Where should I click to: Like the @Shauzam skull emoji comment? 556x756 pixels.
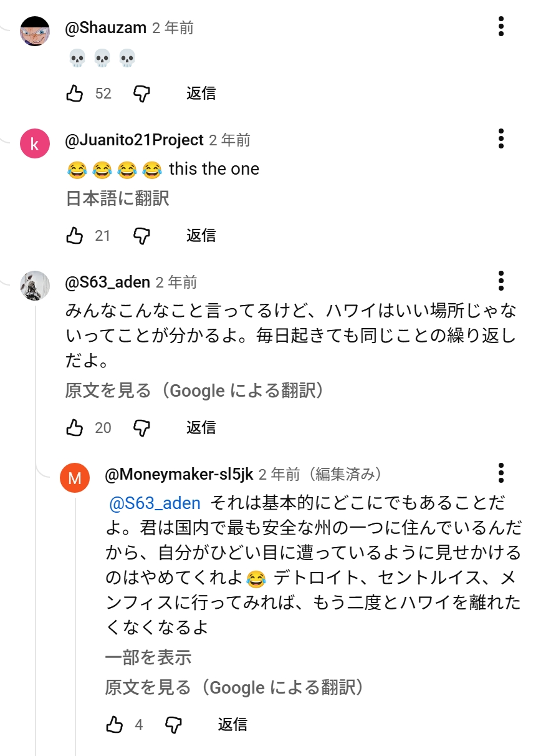click(75, 94)
